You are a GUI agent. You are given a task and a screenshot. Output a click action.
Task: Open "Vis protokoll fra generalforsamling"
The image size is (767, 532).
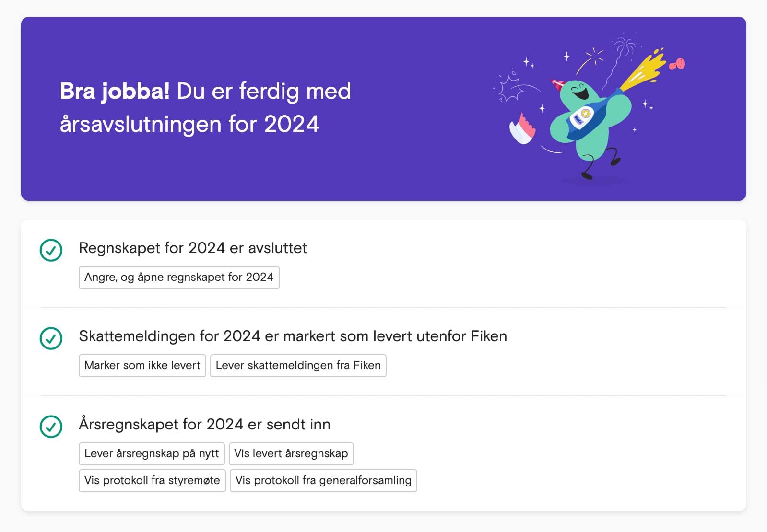323,480
